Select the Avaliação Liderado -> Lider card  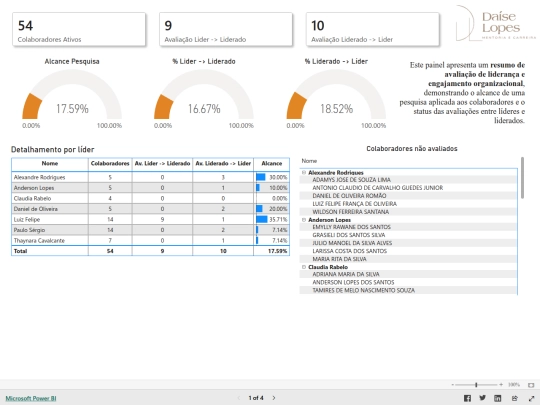373,29
